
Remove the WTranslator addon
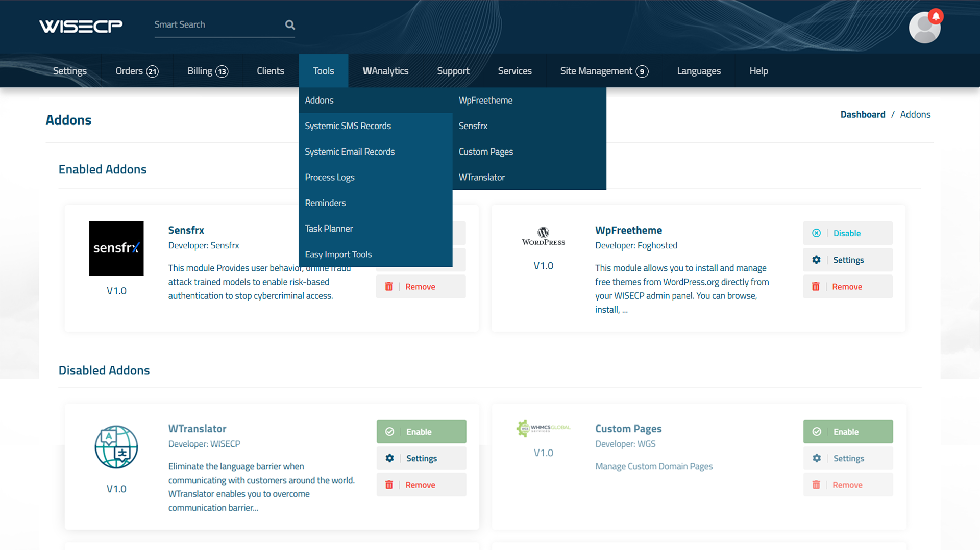tap(422, 485)
